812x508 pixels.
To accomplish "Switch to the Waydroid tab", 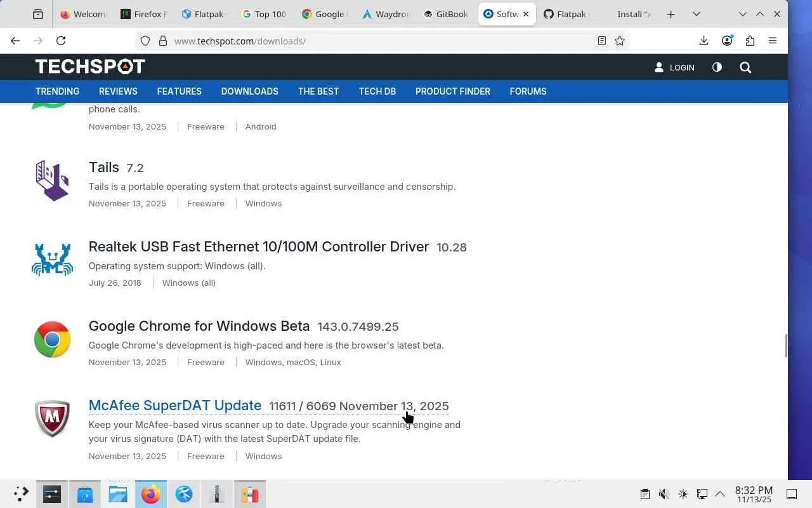I will [x=386, y=14].
